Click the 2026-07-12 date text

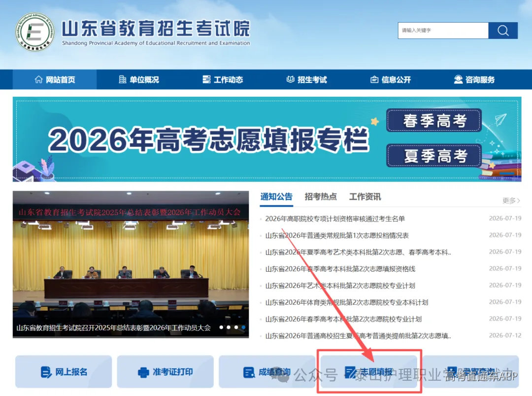point(505,335)
